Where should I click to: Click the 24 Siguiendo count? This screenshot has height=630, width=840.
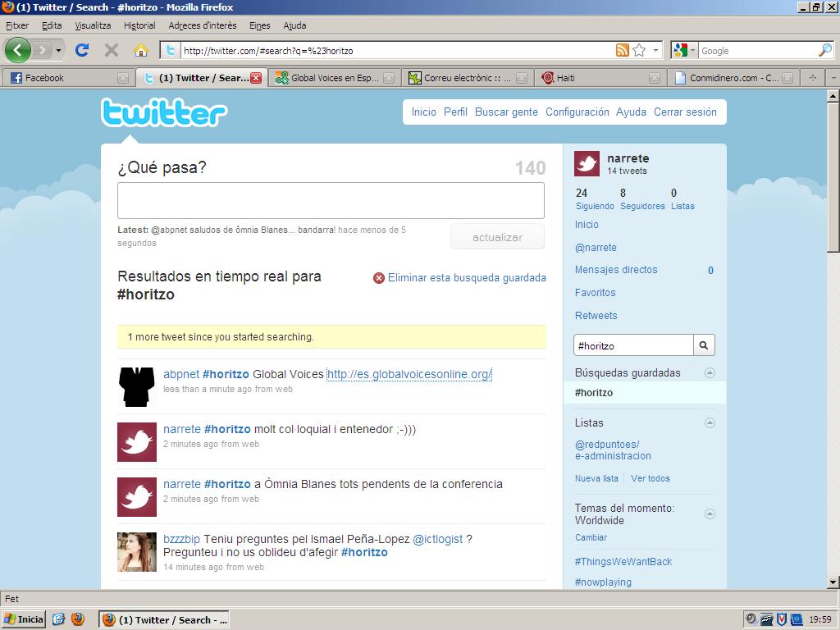click(595, 199)
